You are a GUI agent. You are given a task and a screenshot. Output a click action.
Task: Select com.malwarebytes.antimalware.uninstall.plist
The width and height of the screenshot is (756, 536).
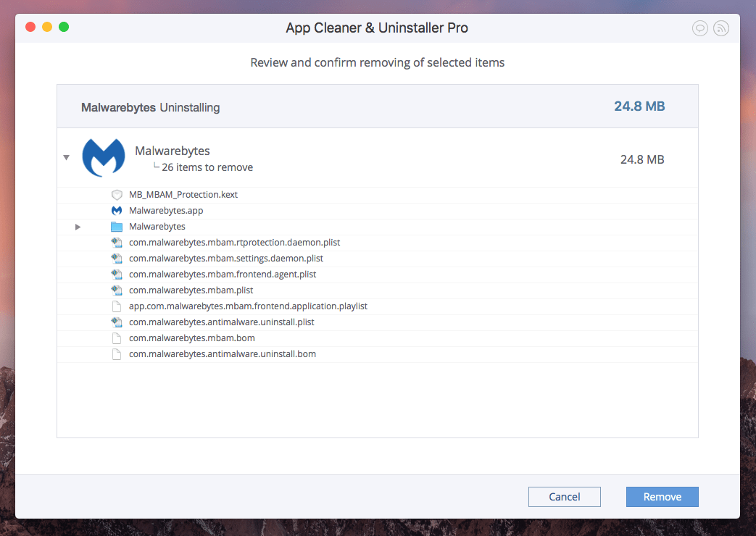222,322
